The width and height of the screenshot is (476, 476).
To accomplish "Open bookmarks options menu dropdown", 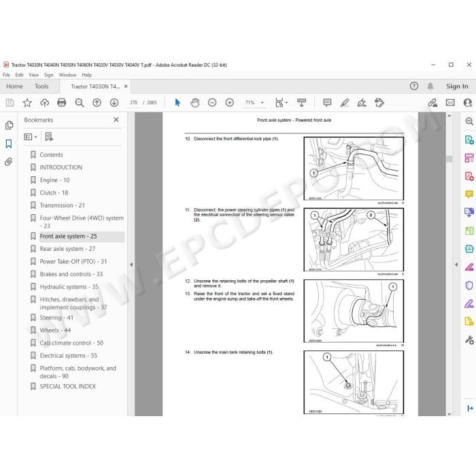I will coord(31,137).
